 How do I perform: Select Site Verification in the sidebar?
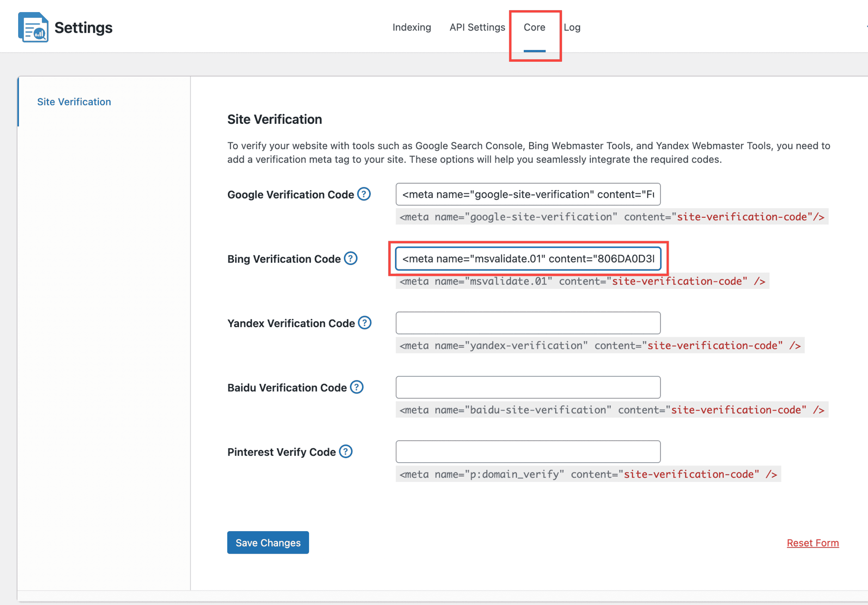(x=74, y=102)
